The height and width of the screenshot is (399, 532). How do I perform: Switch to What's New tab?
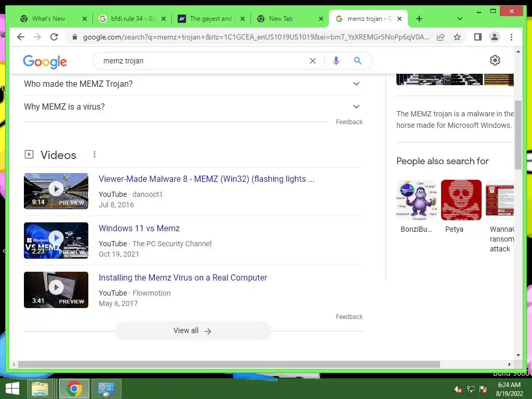48,19
